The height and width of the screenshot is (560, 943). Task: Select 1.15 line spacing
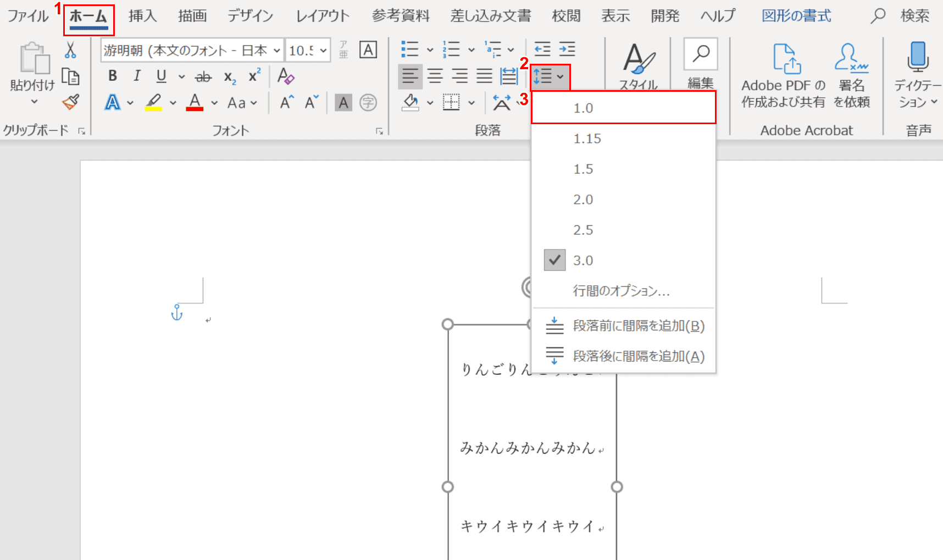[624, 138]
